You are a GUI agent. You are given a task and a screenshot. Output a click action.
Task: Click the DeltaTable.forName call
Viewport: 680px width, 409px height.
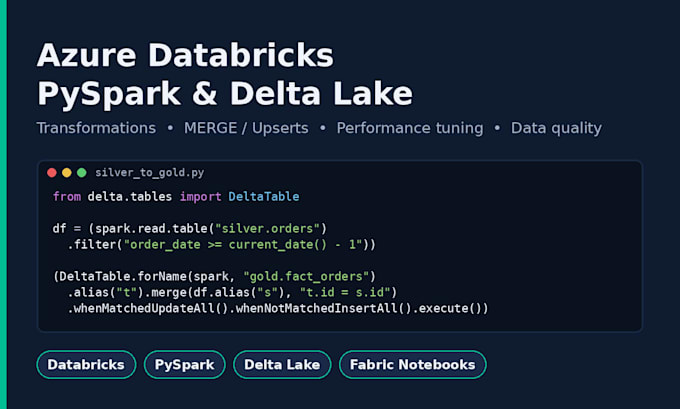[x=122, y=276]
